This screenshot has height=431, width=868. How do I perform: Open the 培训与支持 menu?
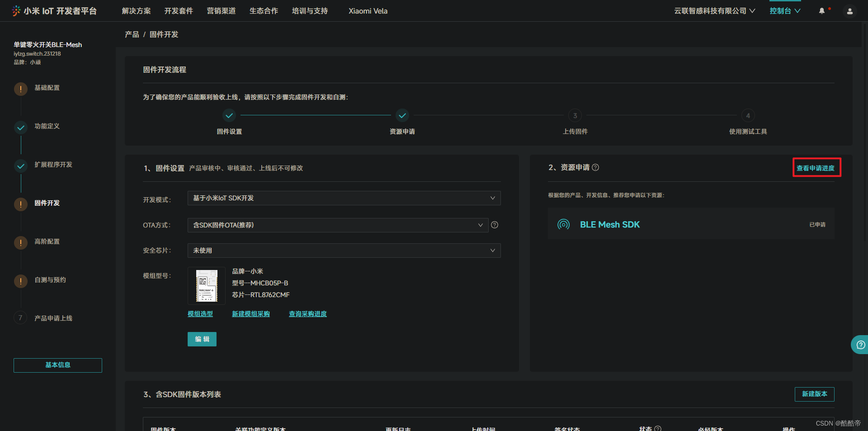click(x=310, y=11)
